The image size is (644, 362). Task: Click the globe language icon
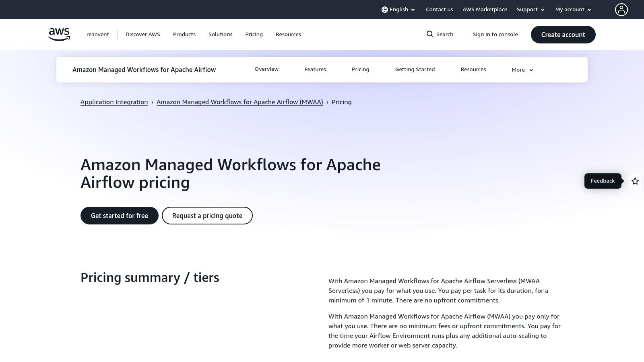pyautogui.click(x=385, y=9)
